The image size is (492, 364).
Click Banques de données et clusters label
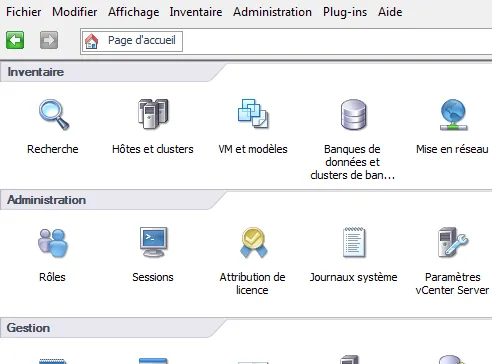click(353, 162)
